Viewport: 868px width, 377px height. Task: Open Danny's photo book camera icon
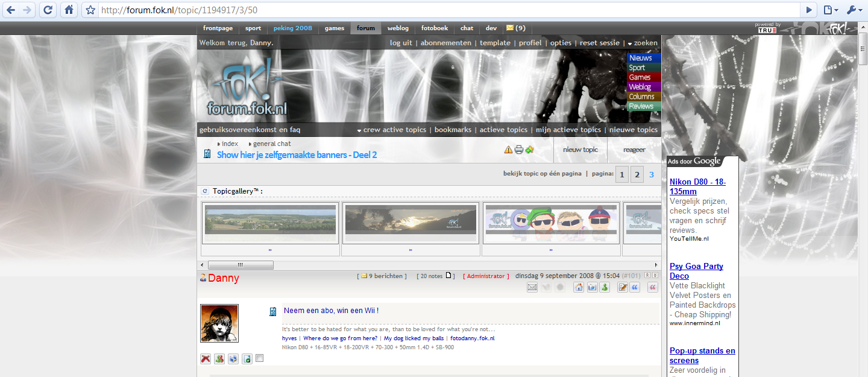tap(591, 288)
